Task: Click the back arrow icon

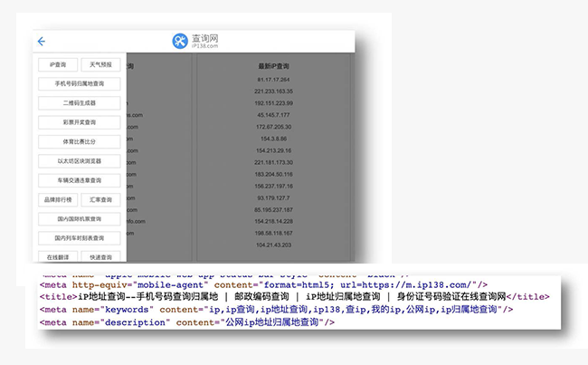Action: 42,42
